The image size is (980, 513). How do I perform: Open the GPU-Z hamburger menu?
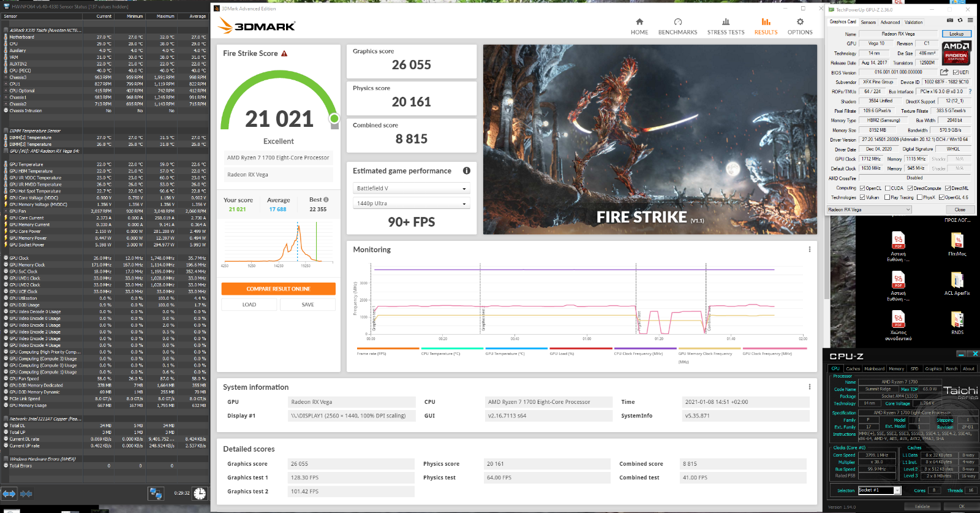tap(970, 20)
